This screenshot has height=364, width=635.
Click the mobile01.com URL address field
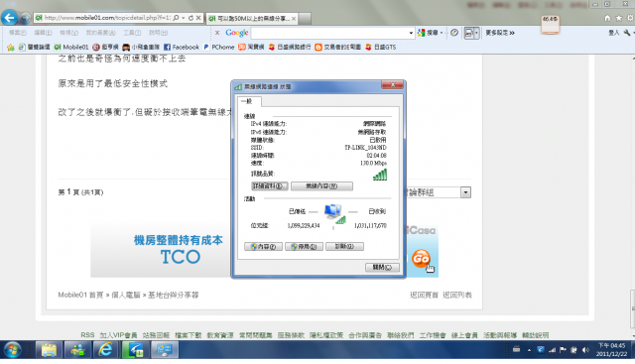[x=107, y=18]
